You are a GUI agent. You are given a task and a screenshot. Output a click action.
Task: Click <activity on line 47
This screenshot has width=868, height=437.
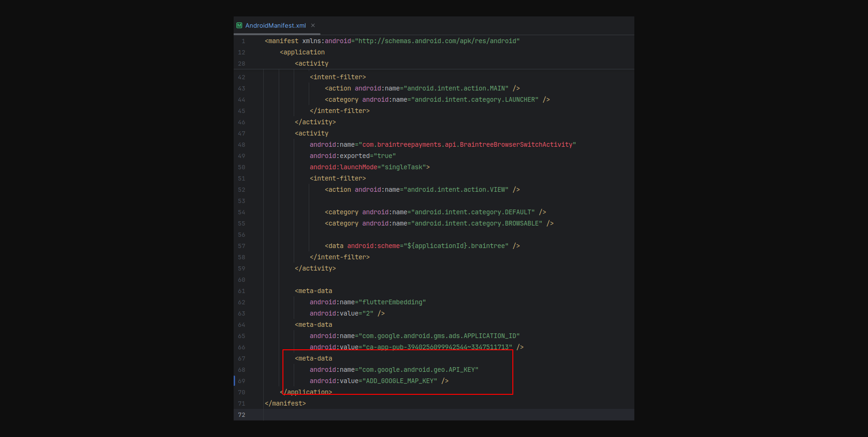tap(312, 134)
